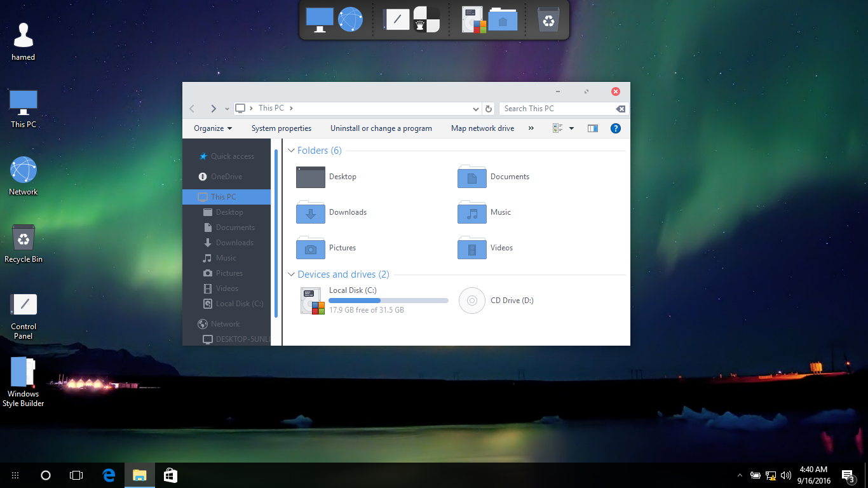This screenshot has width=868, height=488.
Task: Click the help question mark icon
Action: [x=615, y=128]
